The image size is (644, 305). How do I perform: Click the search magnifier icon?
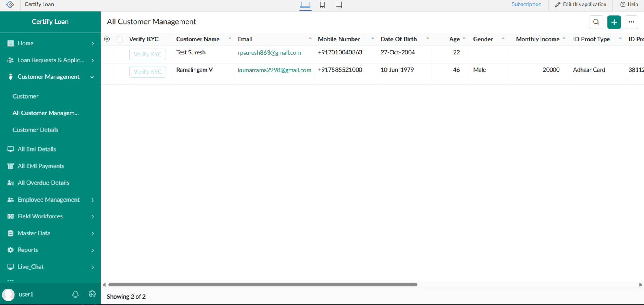(x=596, y=22)
